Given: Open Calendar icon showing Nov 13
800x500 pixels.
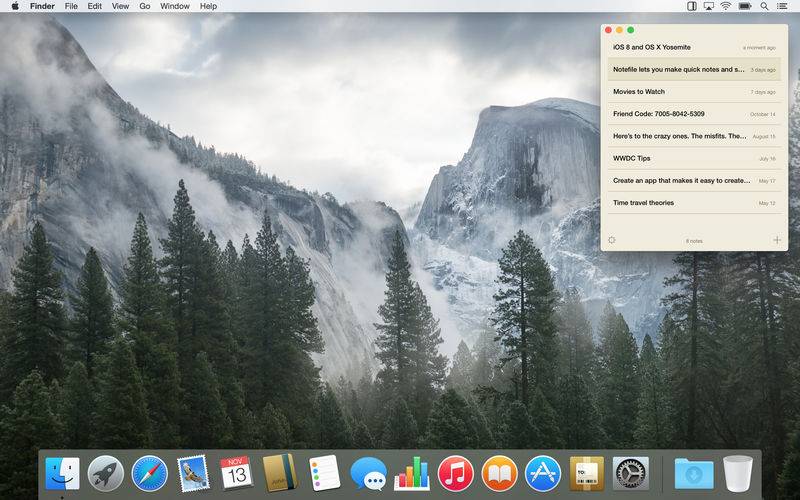Looking at the screenshot, I should click(237, 472).
